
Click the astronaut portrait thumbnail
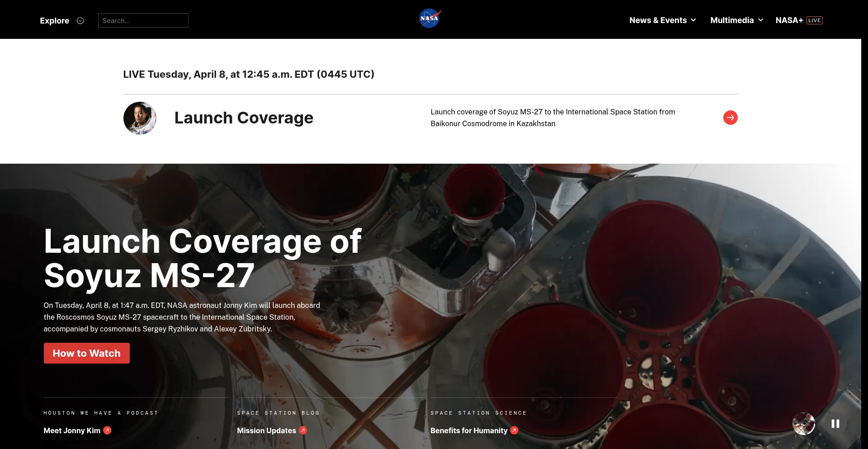(x=140, y=118)
